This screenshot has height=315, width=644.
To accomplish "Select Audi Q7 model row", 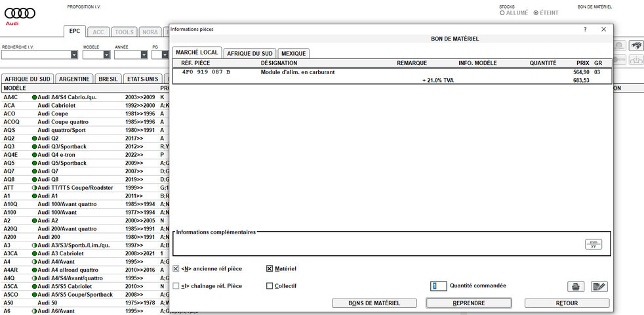I will [x=84, y=171].
